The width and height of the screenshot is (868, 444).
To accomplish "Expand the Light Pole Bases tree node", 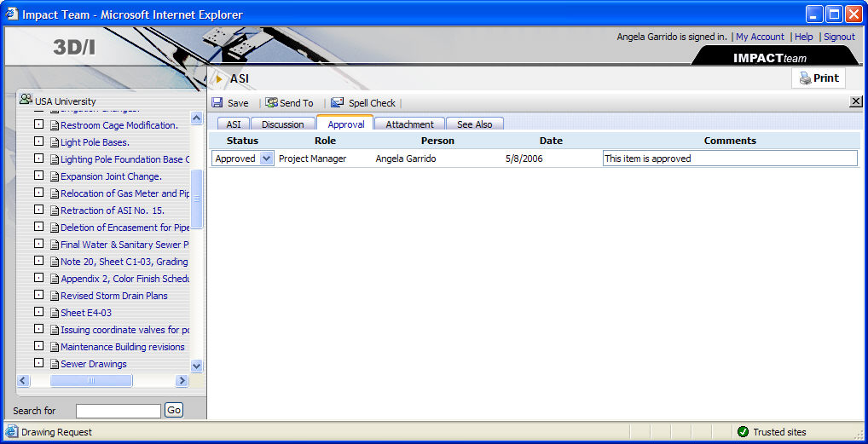I will click(x=38, y=141).
